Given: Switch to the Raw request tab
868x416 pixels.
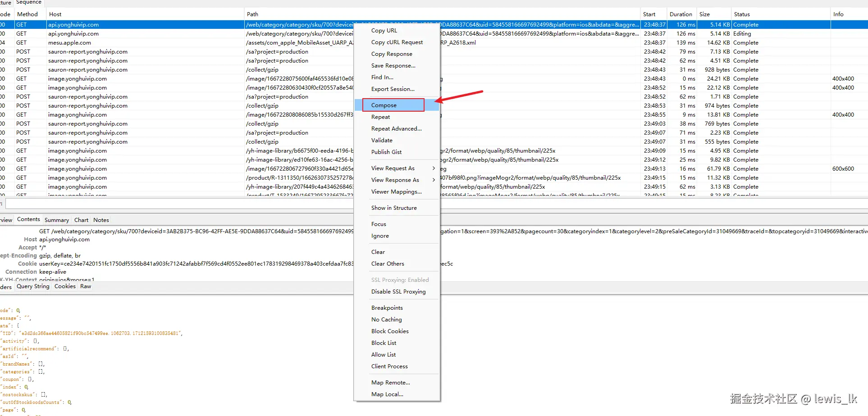Looking at the screenshot, I should coord(86,286).
